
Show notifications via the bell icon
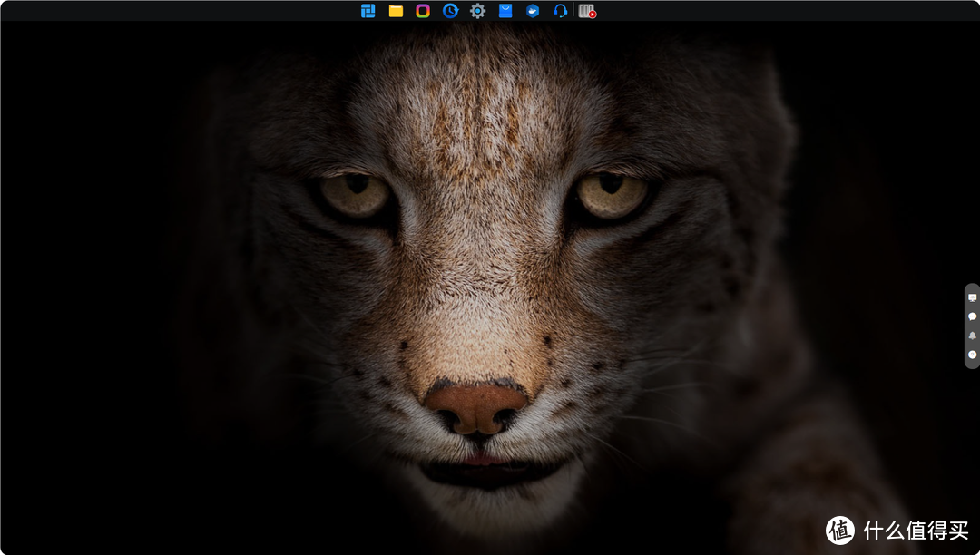972,336
